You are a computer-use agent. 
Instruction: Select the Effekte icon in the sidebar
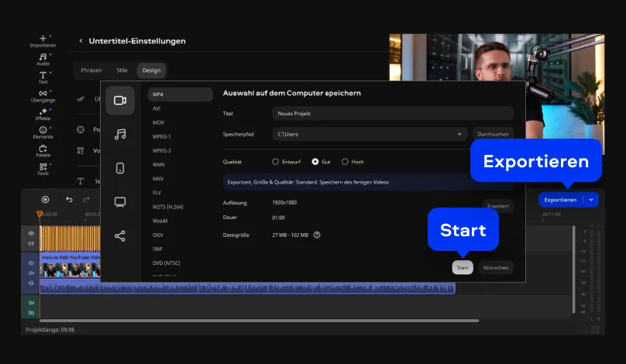(x=43, y=114)
